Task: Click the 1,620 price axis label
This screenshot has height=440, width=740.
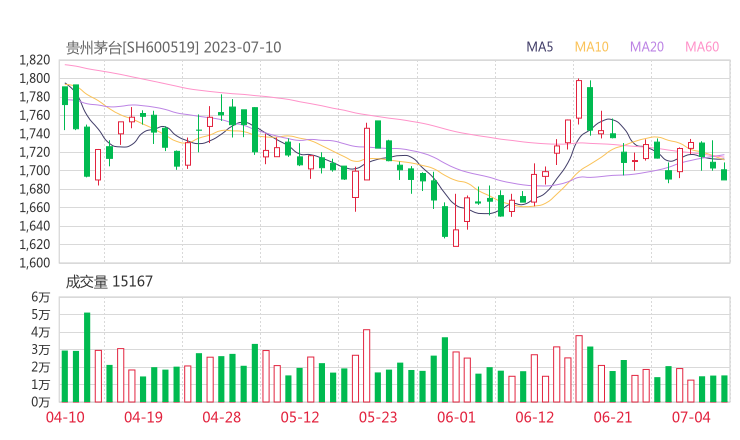Action: pos(34,244)
